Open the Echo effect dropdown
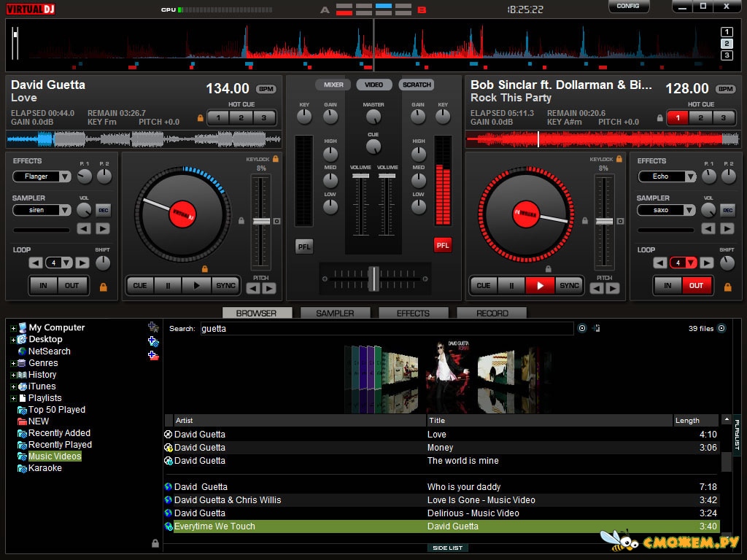The height and width of the screenshot is (560, 747). [x=690, y=176]
